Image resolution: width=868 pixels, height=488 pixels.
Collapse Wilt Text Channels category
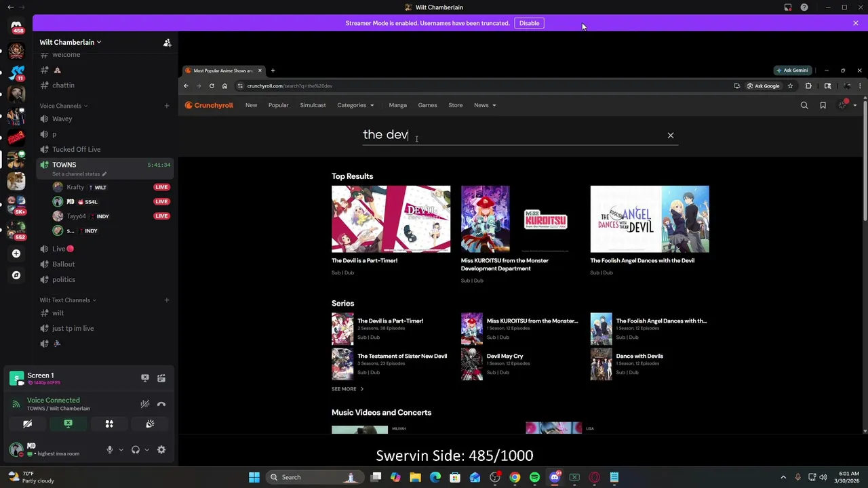tap(68, 300)
